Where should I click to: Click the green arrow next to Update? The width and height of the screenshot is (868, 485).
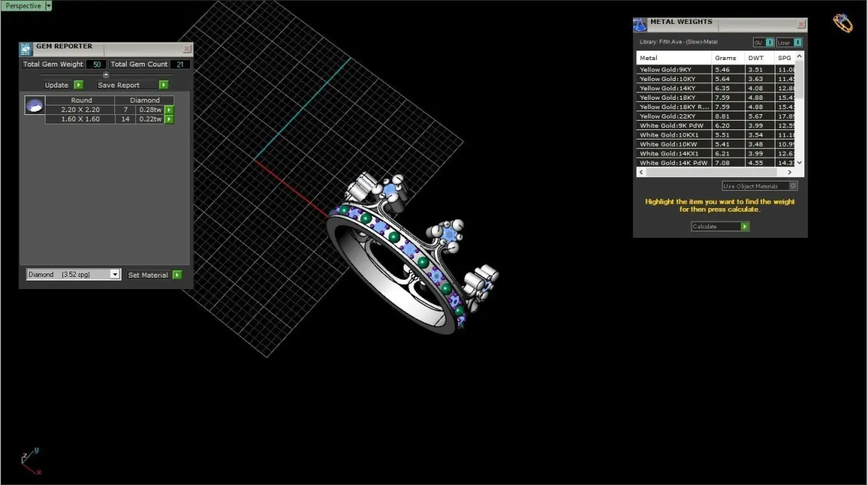pyautogui.click(x=78, y=85)
